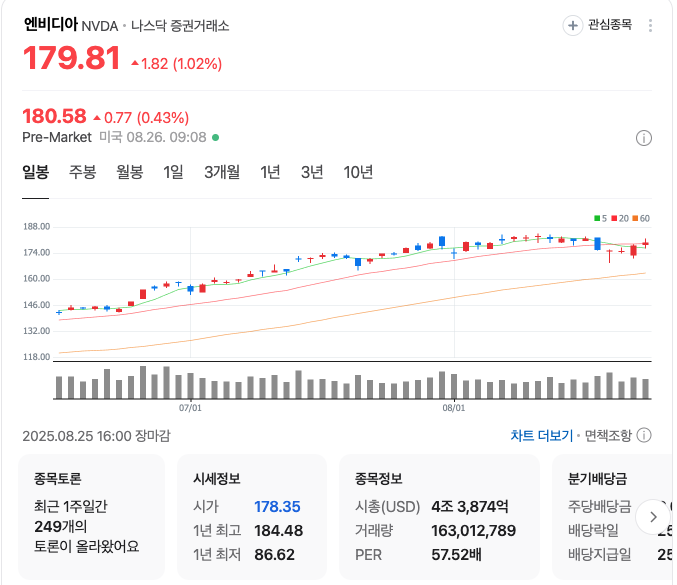Open the 면책조항 disclaimer link

tap(608, 435)
